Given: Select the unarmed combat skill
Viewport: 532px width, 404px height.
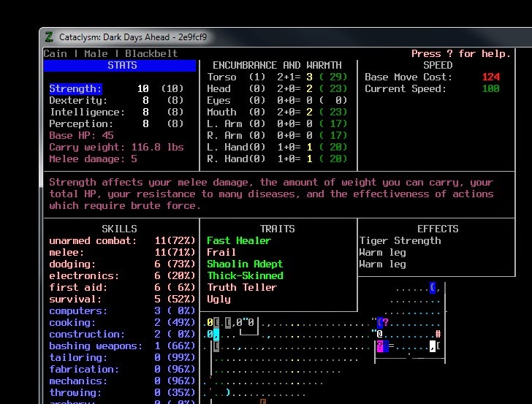Looking at the screenshot, I should coord(122,241).
